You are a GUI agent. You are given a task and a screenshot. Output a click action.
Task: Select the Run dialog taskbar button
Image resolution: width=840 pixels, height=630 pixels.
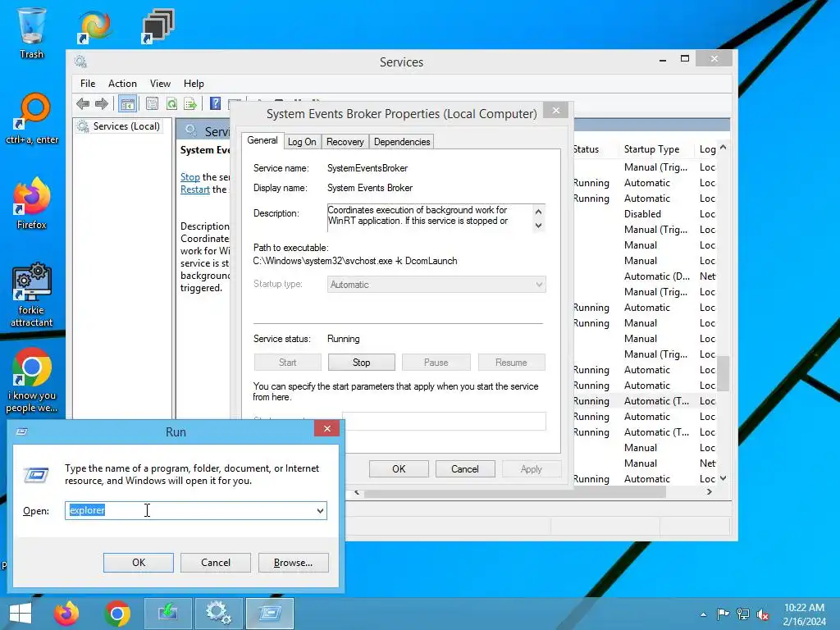(x=269, y=614)
